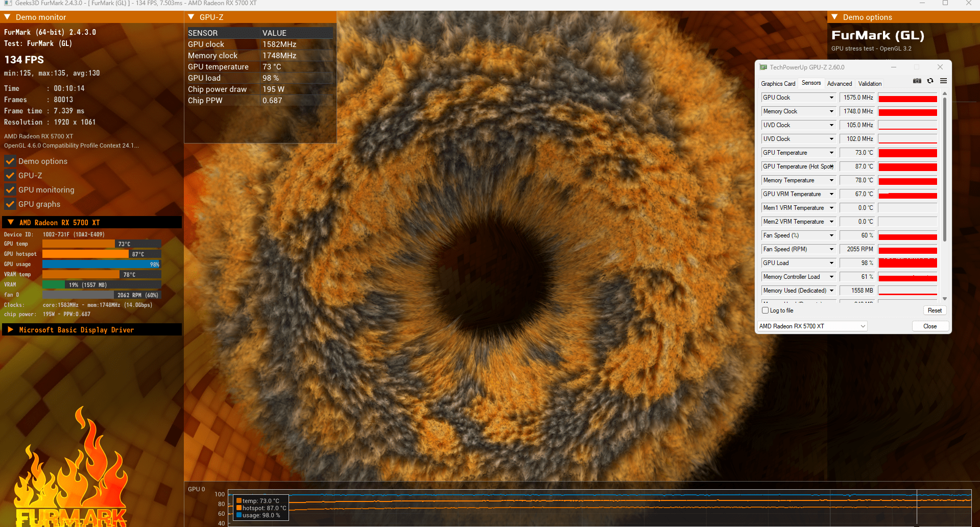Click the Memory clock 1748MHz overlay value
The image size is (980, 527).
tap(279, 56)
